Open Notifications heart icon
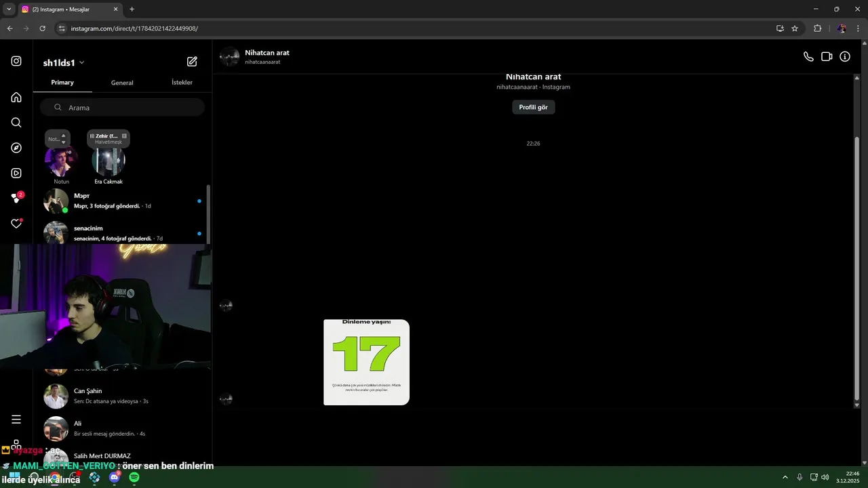This screenshot has width=868, height=488. coord(16,224)
